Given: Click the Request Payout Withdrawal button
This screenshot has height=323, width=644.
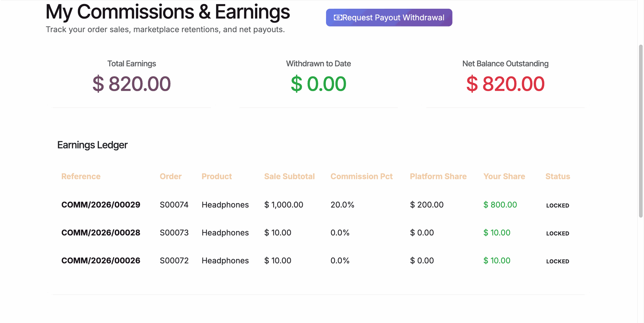Looking at the screenshot, I should click(x=389, y=17).
